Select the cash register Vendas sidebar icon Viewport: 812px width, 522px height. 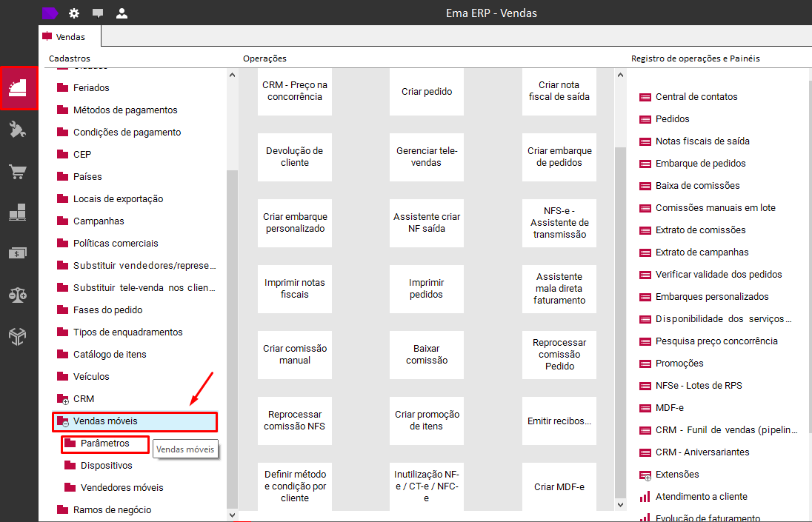[19, 88]
